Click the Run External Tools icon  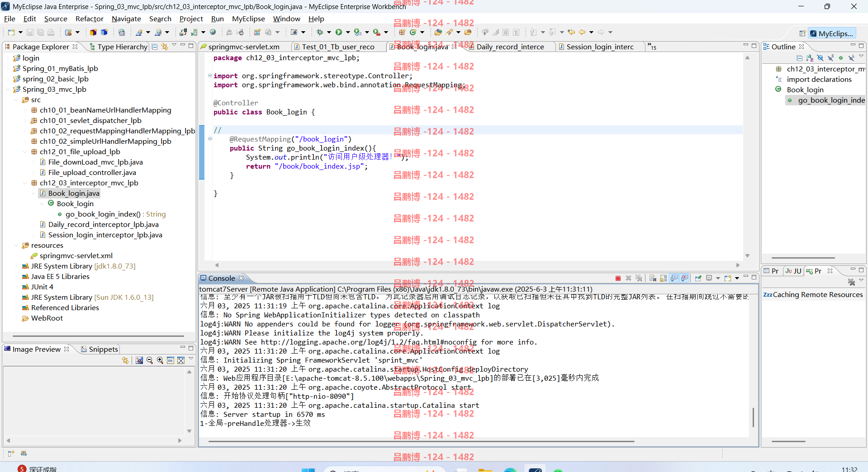coord(376,32)
